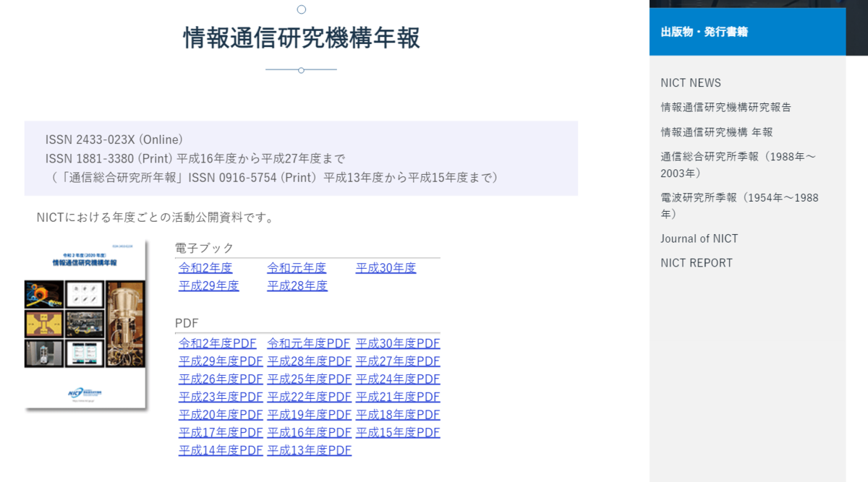The image size is (868, 482).
Task: Download the 平成23年度PDF
Action: pos(221,397)
